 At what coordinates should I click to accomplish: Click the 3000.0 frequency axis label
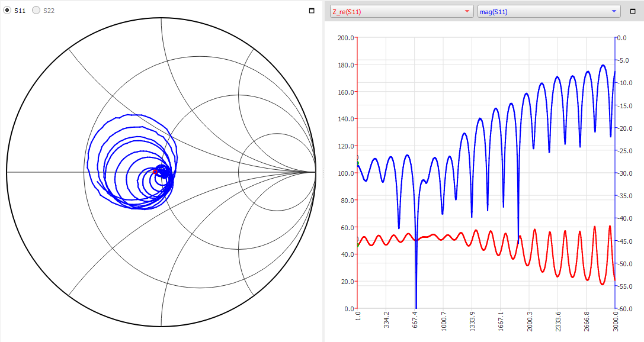coord(615,321)
